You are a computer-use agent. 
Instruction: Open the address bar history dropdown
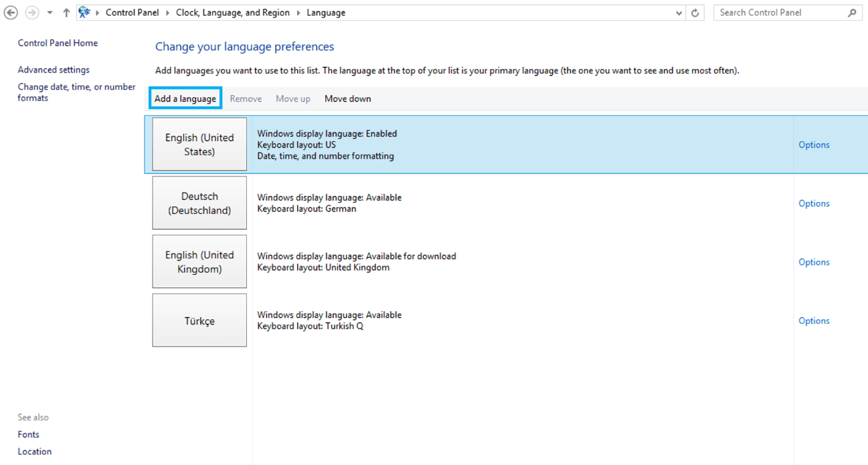pos(678,12)
